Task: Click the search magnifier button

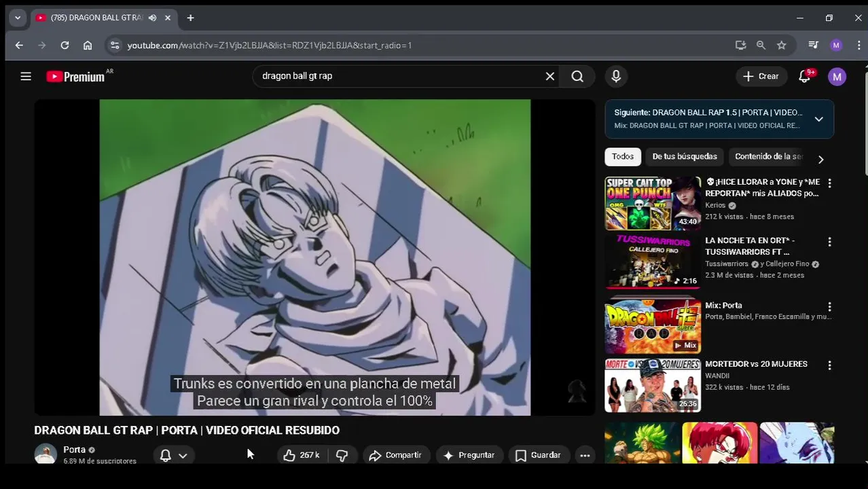Action: coord(577,77)
